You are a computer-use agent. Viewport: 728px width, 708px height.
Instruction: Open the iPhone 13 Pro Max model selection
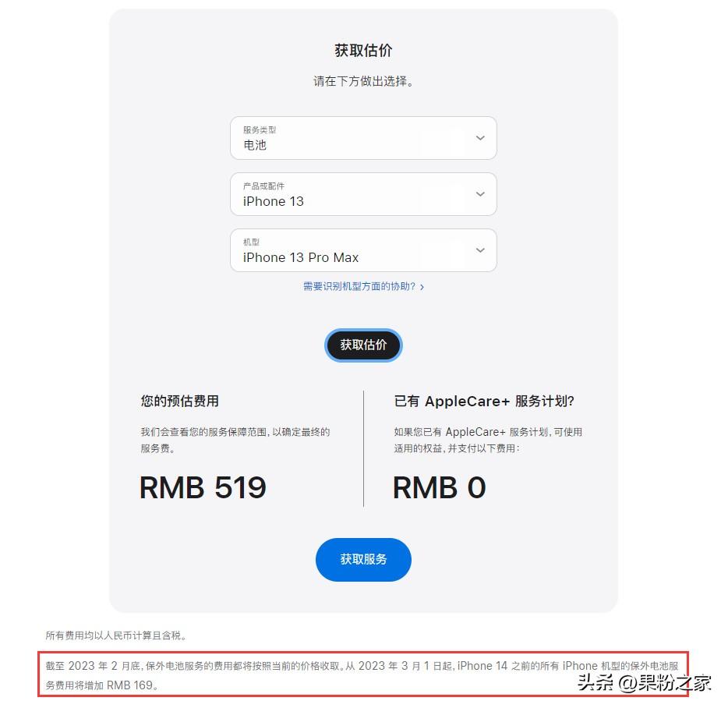(363, 250)
